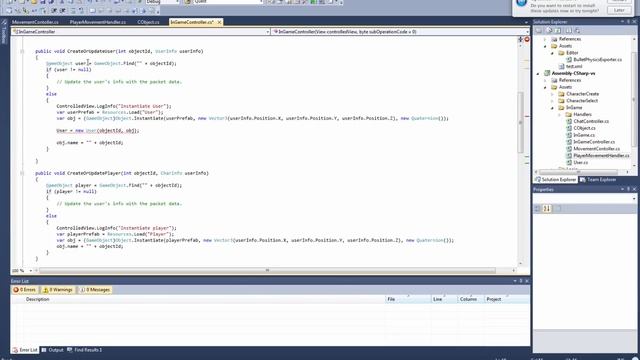Click the 'Instantiate player' LogInfo line
640x360 pixels.
[x=116, y=228]
